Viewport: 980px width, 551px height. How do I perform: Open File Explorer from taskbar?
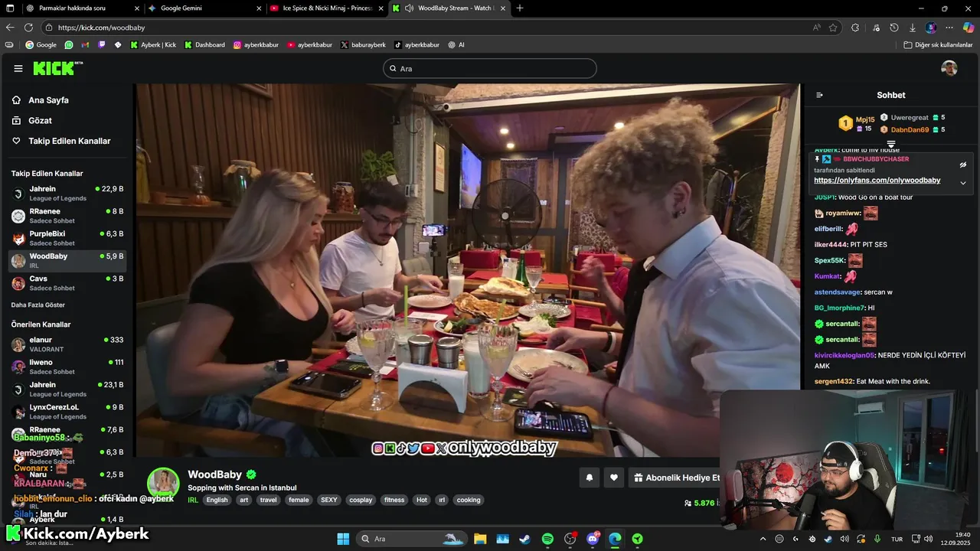coord(480,539)
